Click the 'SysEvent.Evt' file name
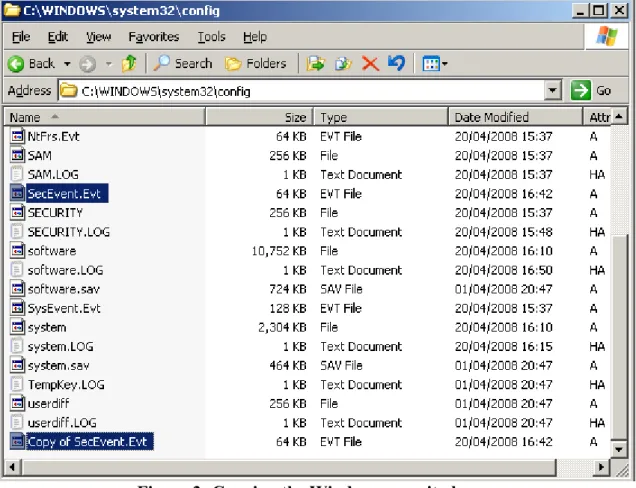Viewport: 636px width, 488px height. click(x=64, y=308)
